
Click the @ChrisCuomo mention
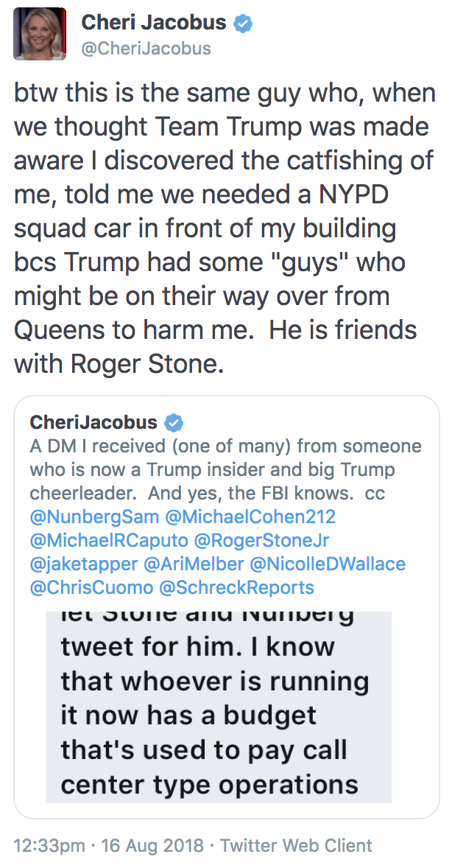pyautogui.click(x=91, y=587)
